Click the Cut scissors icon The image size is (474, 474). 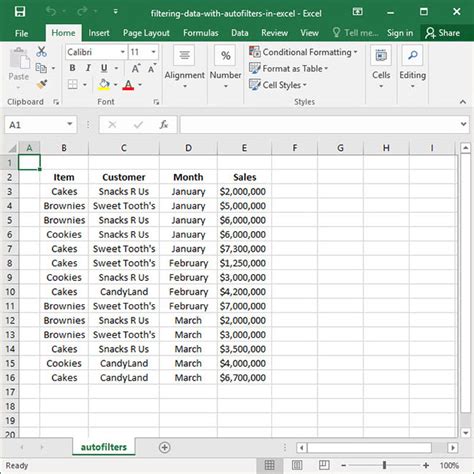coord(41,52)
